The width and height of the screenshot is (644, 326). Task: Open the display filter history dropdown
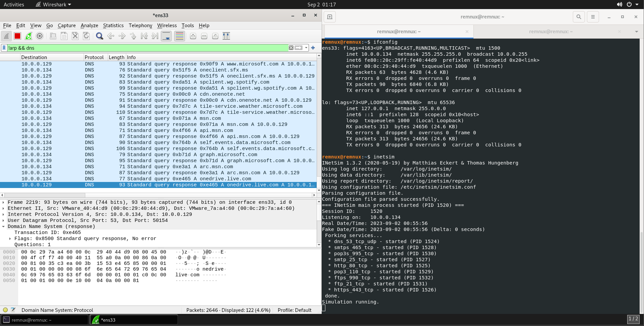306,48
